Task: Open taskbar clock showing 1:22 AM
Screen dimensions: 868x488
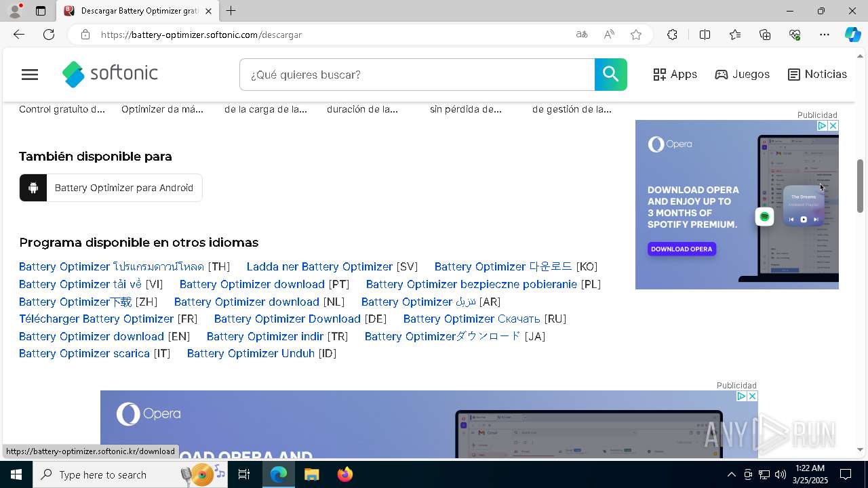Action: click(x=810, y=474)
